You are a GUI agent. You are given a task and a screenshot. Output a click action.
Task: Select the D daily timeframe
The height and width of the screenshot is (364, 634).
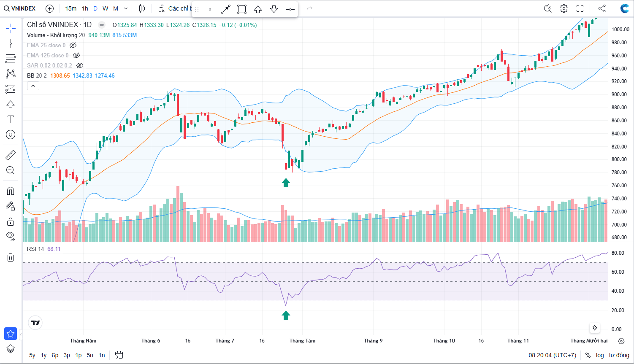coord(95,8)
